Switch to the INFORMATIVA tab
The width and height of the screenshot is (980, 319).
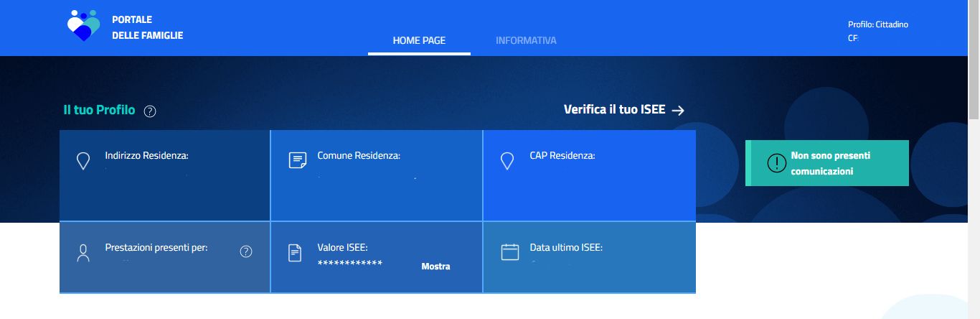point(526,40)
